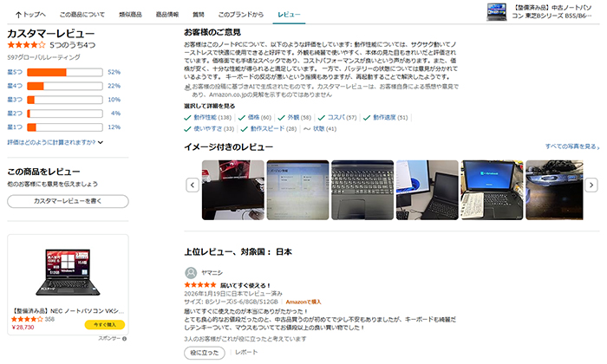
Task: Open review image with monitor and laptop
Action: [x=427, y=191]
